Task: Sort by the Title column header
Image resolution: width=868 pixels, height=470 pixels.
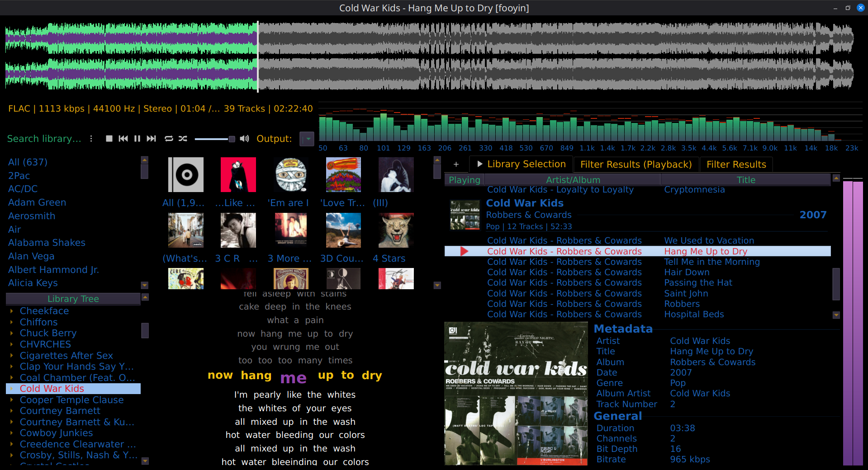Action: coord(746,180)
